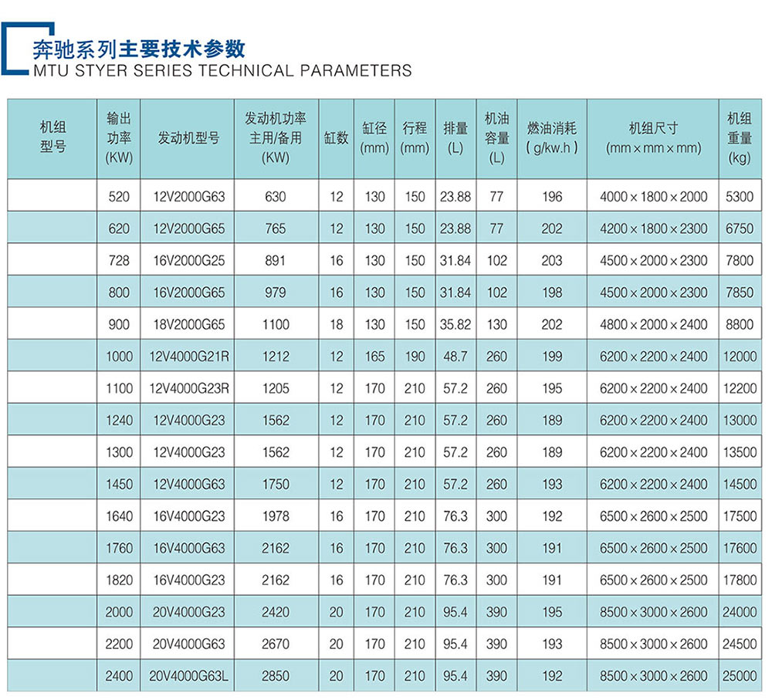Select engine model 12V4000G21R
772x700 pixels.
(x=189, y=357)
